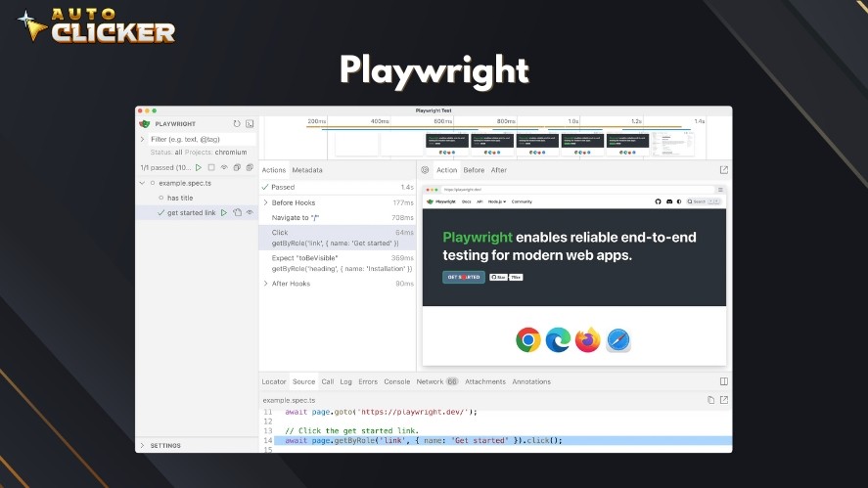Select the 'Navigate to "/"' action row
868x488 pixels.
[338, 218]
